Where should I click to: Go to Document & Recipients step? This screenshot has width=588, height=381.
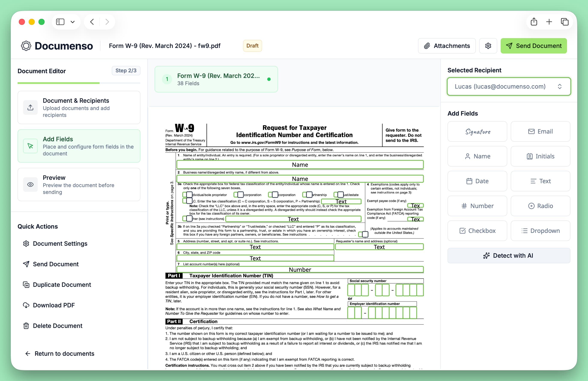pyautogui.click(x=79, y=108)
